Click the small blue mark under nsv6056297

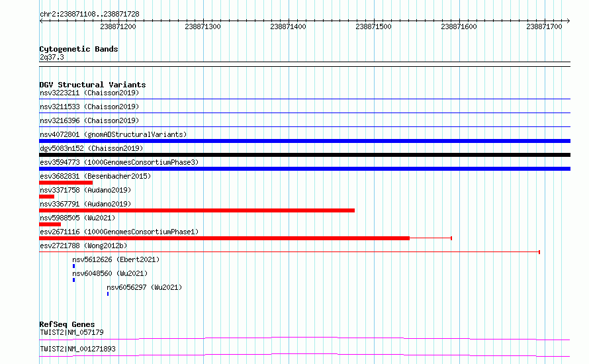(x=108, y=294)
